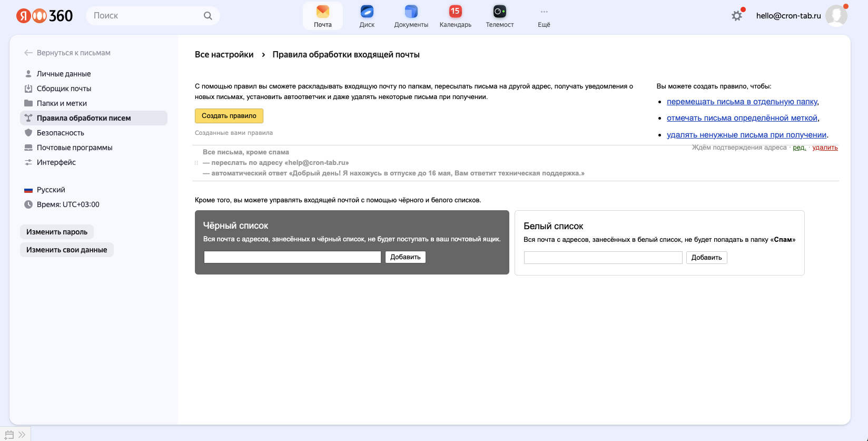Click the bottom-left calendar panel icon
The height and width of the screenshot is (441, 868).
point(9,435)
